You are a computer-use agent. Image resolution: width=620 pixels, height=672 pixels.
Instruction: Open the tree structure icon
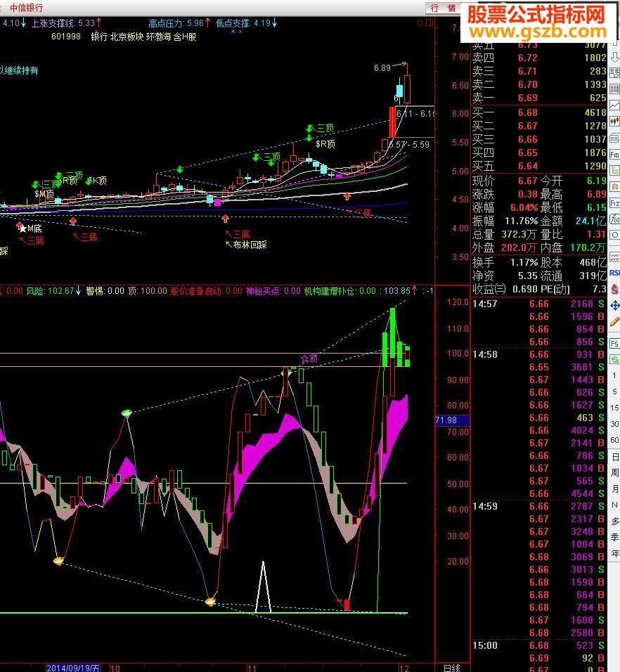[x=615, y=170]
